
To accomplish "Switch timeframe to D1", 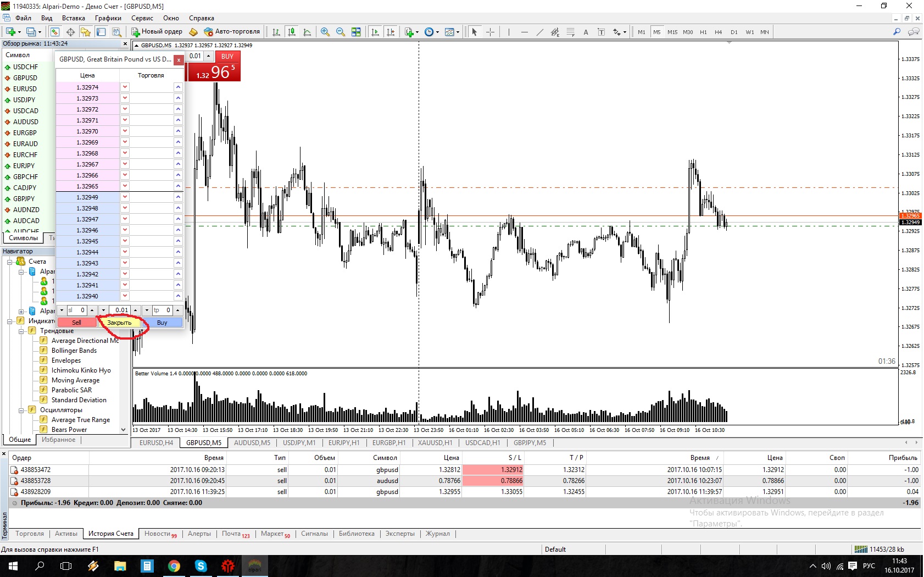I will click(734, 32).
